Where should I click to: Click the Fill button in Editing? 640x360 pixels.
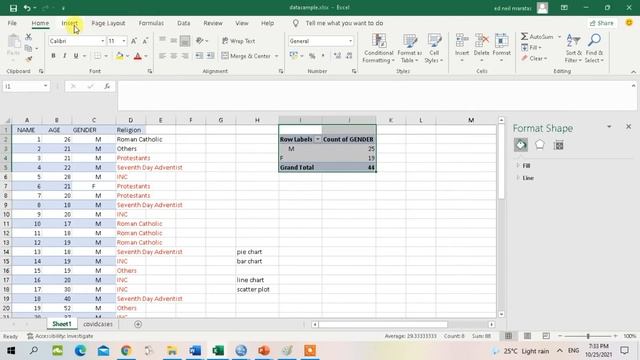531,48
